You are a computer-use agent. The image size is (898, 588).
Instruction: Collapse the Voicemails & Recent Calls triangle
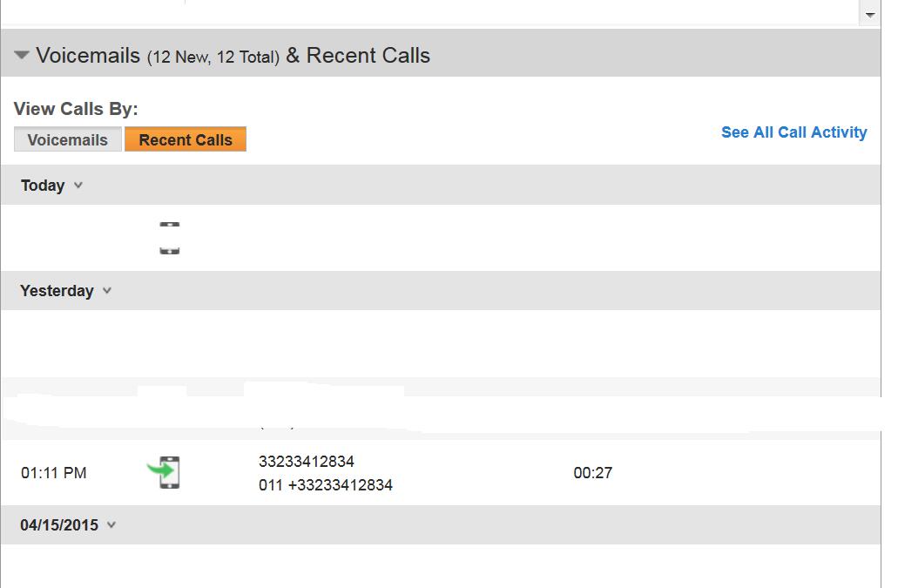[x=21, y=56]
